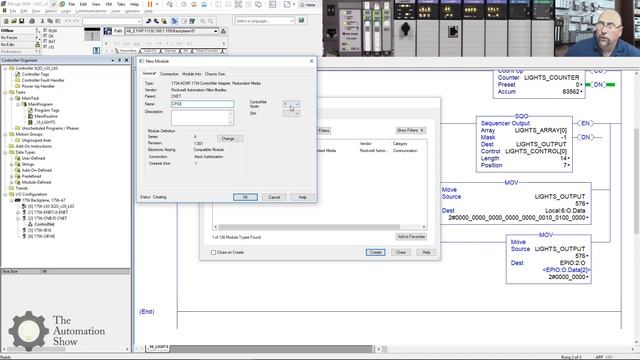Screen dimensions: 640x360
Task: Click the module Name input field
Action: [202, 104]
